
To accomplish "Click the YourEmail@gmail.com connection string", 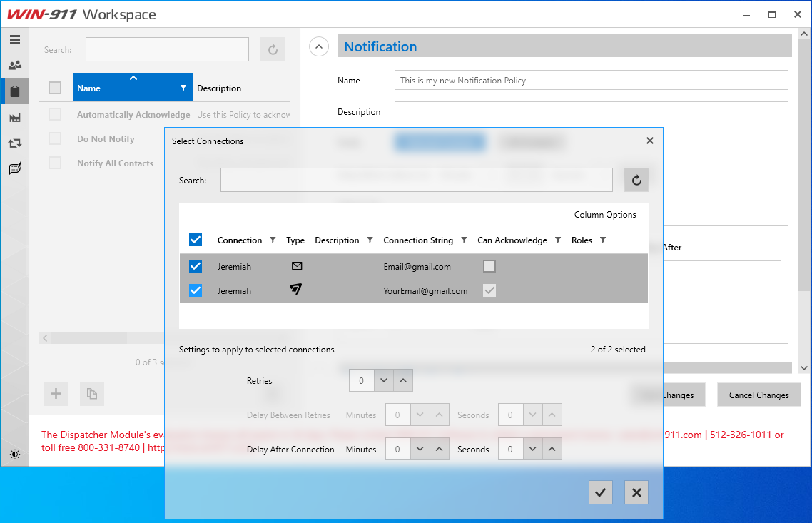I will coord(425,291).
